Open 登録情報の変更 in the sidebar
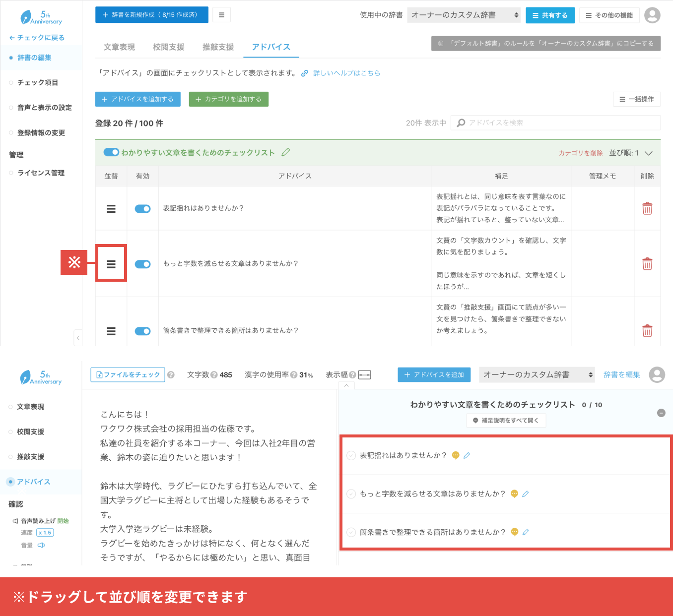The height and width of the screenshot is (616, 673). (41, 132)
